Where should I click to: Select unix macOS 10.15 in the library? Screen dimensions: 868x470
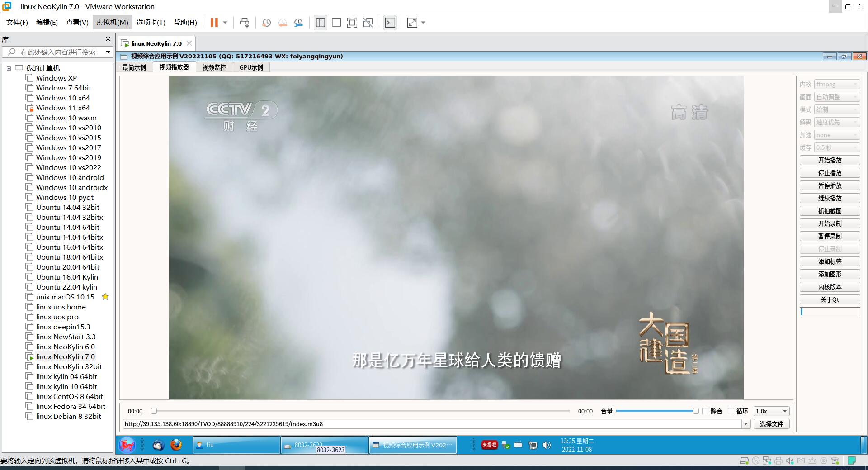[x=65, y=297]
